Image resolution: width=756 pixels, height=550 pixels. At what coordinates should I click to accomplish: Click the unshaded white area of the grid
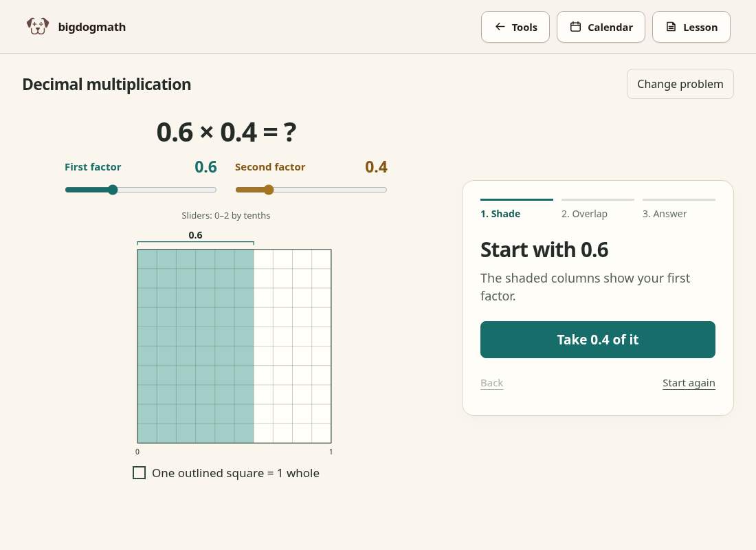coord(292,346)
